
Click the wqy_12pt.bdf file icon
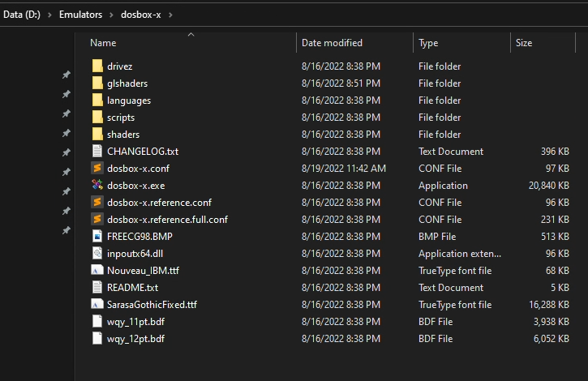point(97,338)
